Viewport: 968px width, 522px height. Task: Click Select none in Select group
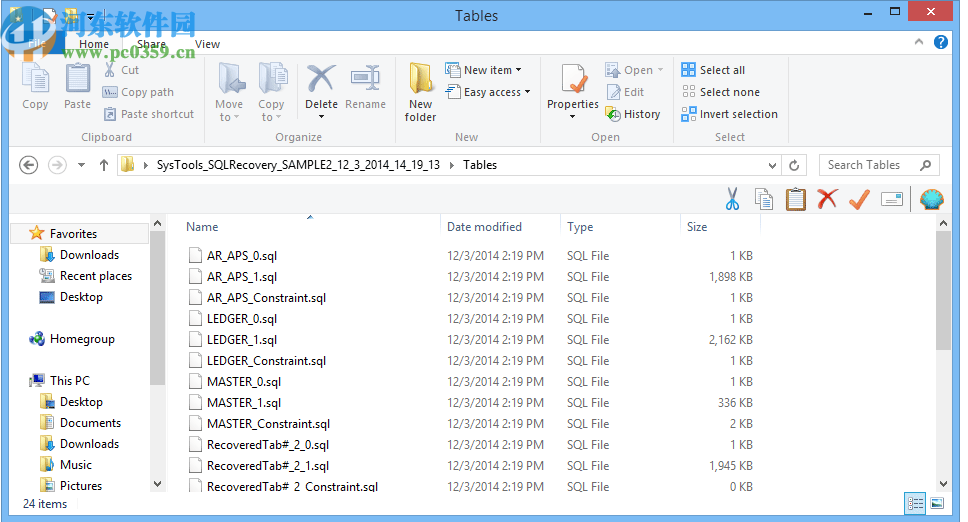click(720, 92)
